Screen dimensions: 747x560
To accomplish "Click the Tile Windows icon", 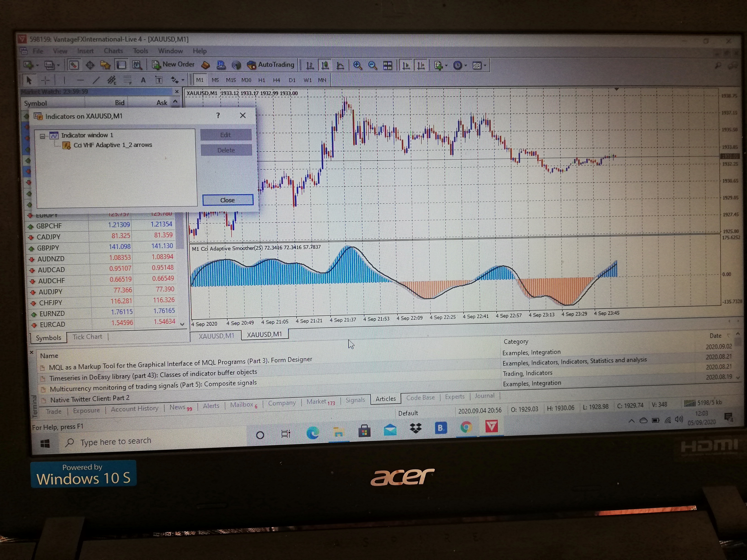I will pos(387,65).
